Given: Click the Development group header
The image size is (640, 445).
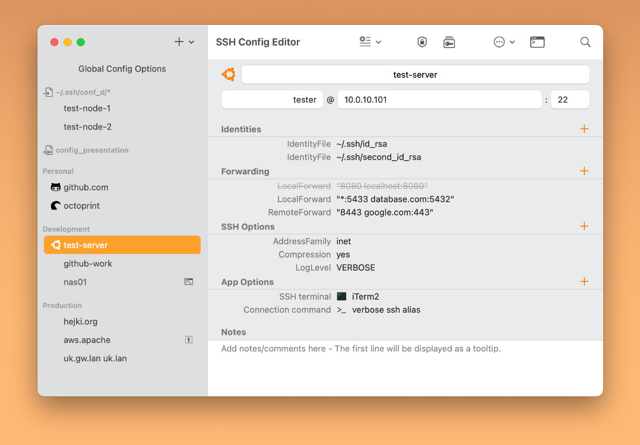Looking at the screenshot, I should [x=66, y=229].
